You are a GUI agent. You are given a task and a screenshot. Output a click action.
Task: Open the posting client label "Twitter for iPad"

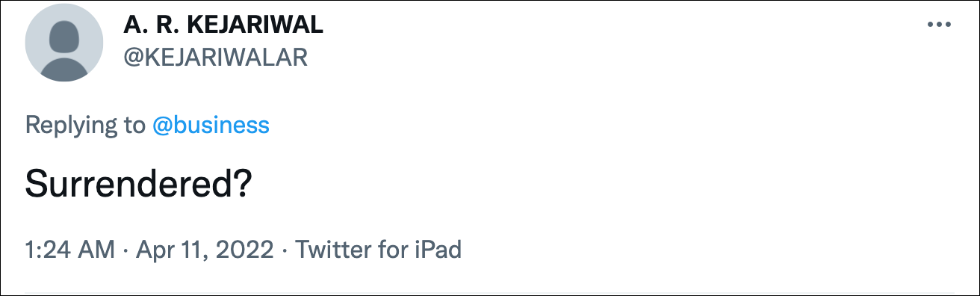coord(378,249)
